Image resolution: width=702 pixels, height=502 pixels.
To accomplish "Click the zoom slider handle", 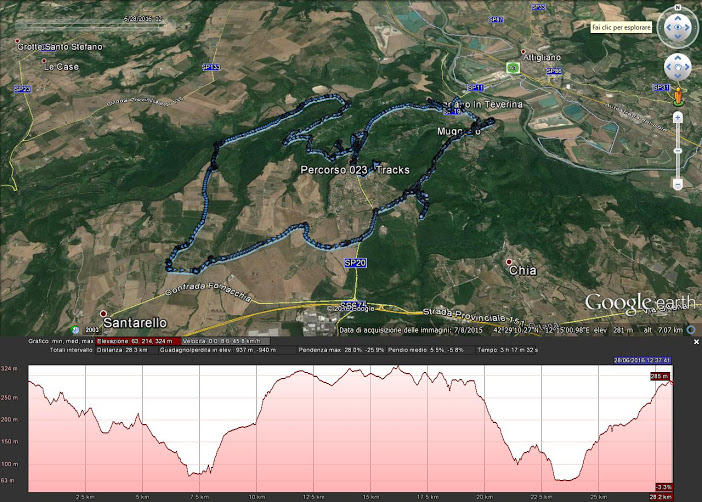I will (x=678, y=151).
